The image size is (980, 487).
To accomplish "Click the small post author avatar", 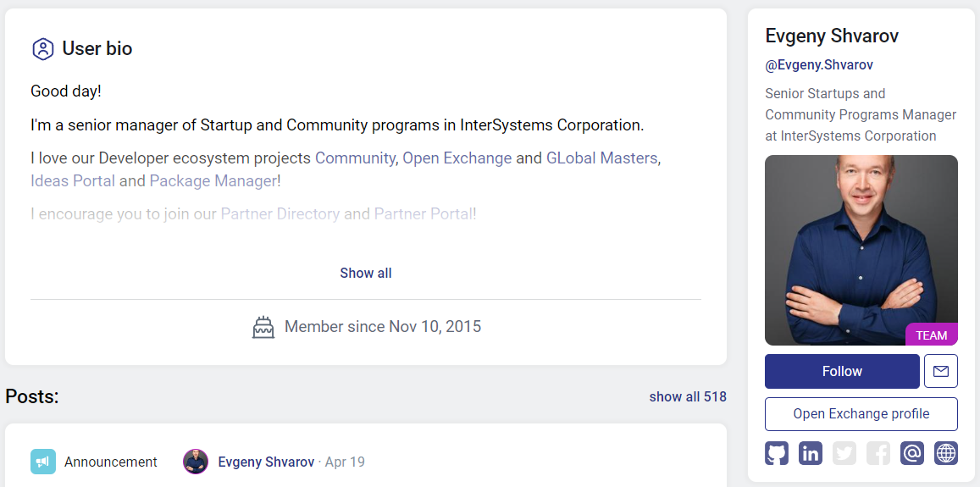I will pos(196,462).
